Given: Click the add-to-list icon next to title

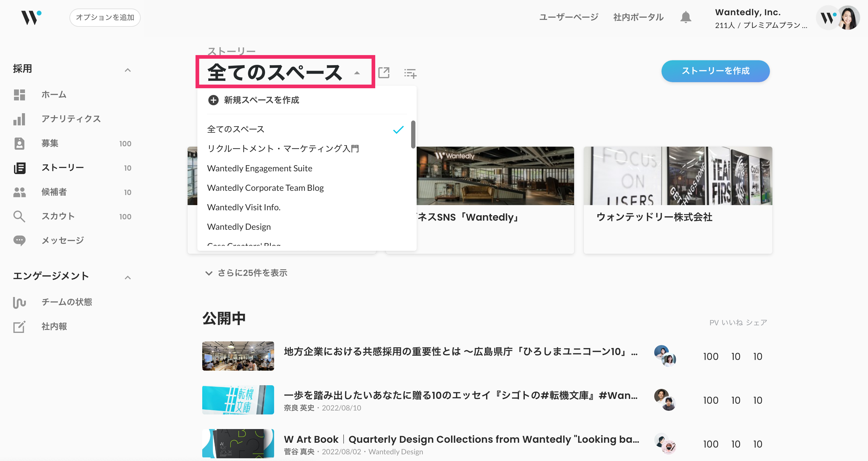Looking at the screenshot, I should pyautogui.click(x=410, y=73).
